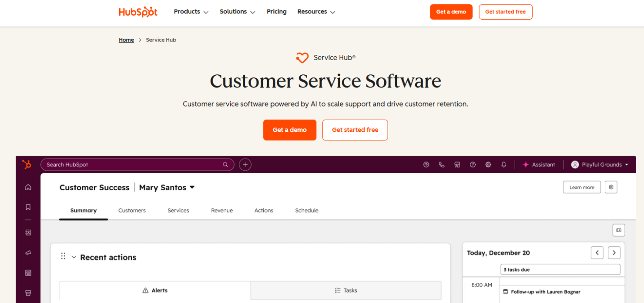
Task: Expand the Products menu
Action: 191,12
